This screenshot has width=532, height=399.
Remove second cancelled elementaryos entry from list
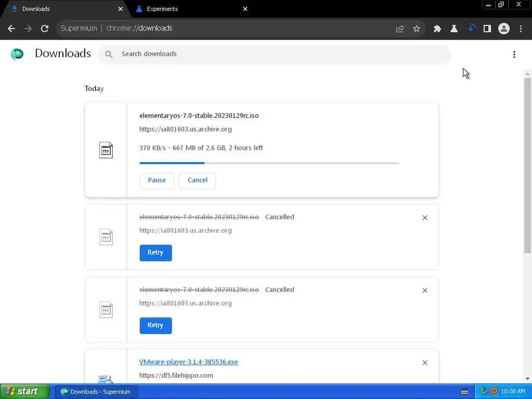[425, 290]
